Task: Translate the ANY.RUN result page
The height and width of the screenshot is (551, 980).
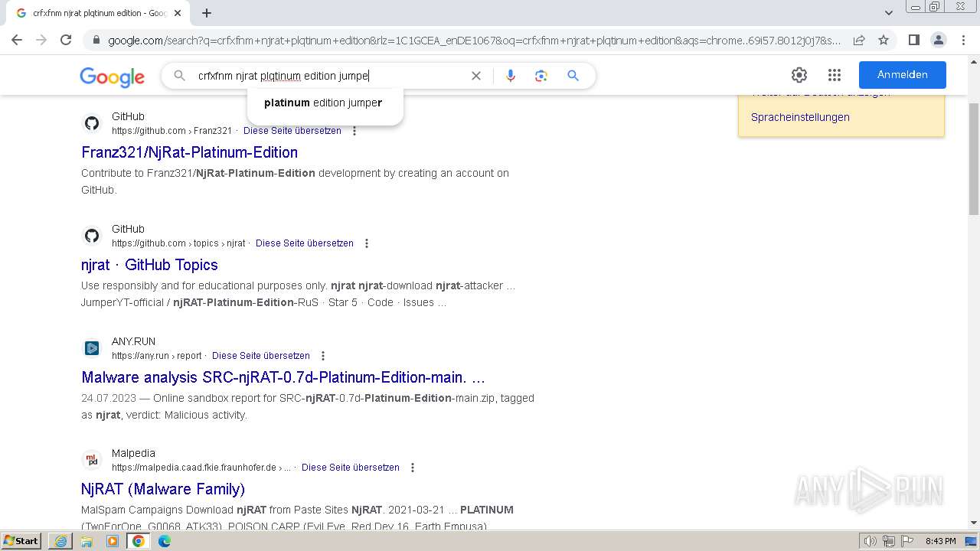Action: click(261, 356)
